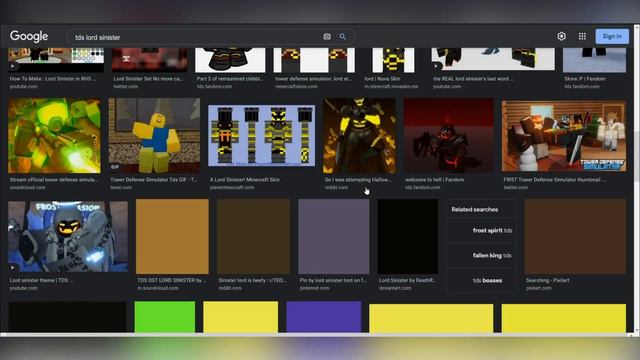Select 'tds bosses' related search
Screen dimensions: 640x360
[x=481, y=280]
